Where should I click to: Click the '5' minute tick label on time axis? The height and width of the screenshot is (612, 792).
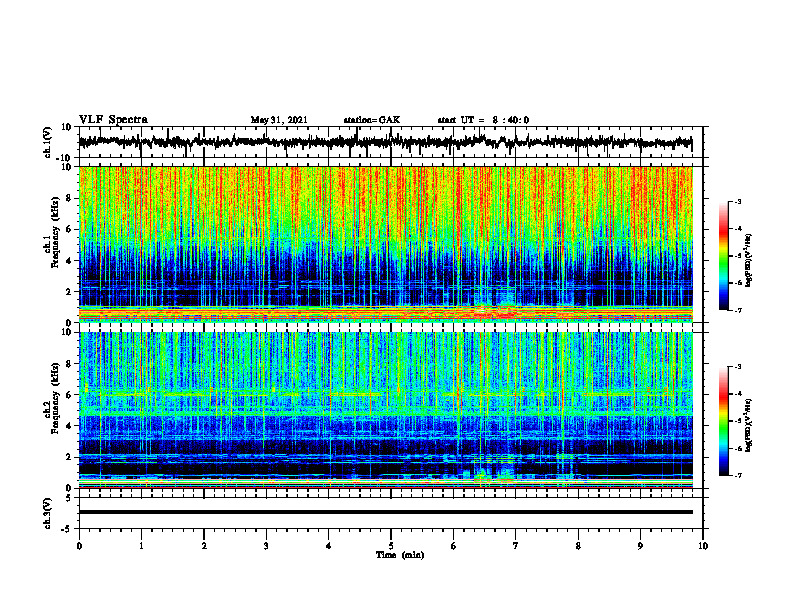click(x=391, y=546)
